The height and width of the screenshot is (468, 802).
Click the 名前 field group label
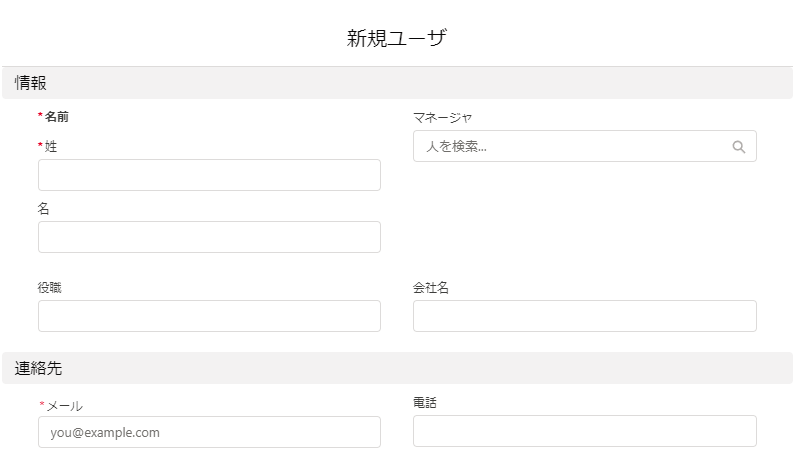[x=57, y=117]
